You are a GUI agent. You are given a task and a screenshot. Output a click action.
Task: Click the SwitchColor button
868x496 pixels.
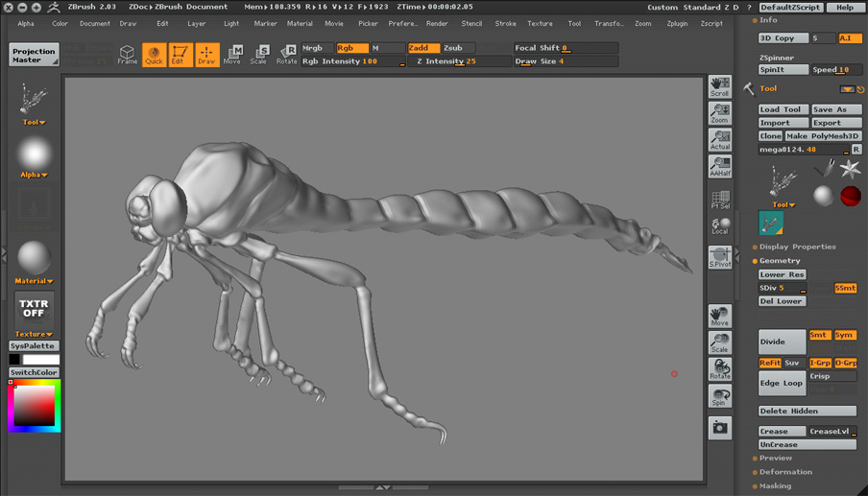[34, 372]
